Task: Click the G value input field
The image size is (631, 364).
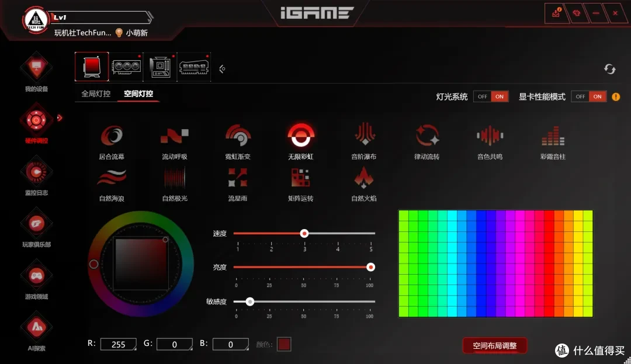Action: pos(175,344)
